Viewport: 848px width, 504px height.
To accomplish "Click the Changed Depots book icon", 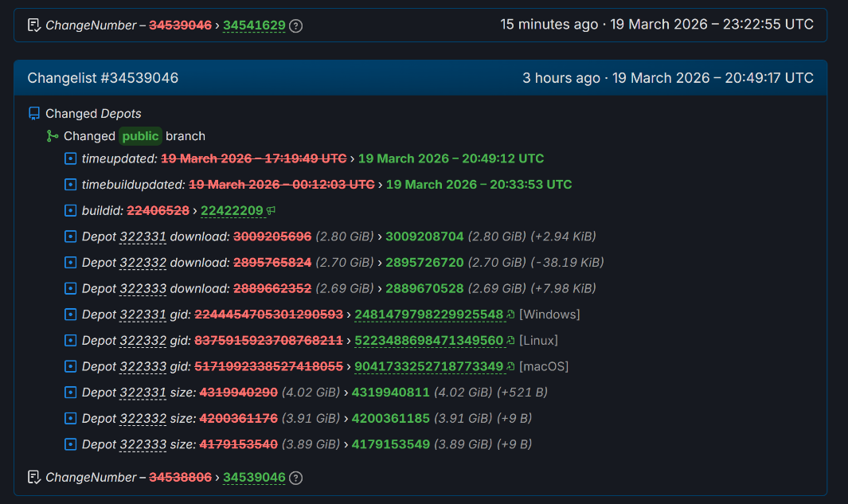I will [x=34, y=114].
